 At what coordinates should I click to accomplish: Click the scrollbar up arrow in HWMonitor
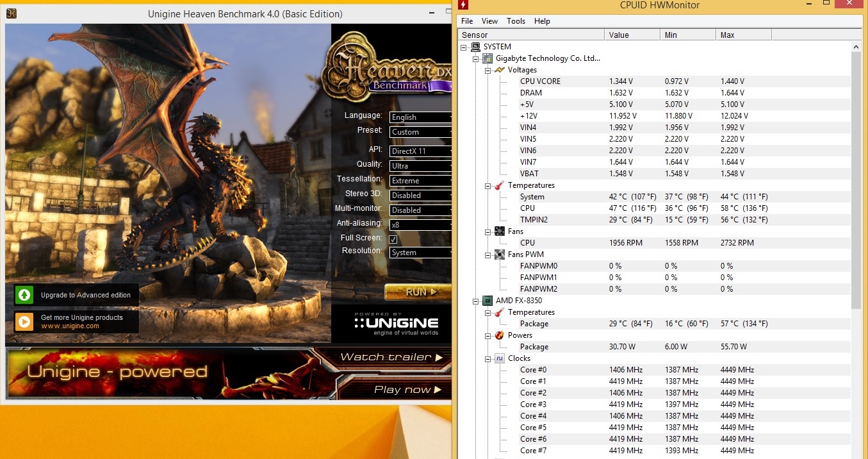(856, 46)
